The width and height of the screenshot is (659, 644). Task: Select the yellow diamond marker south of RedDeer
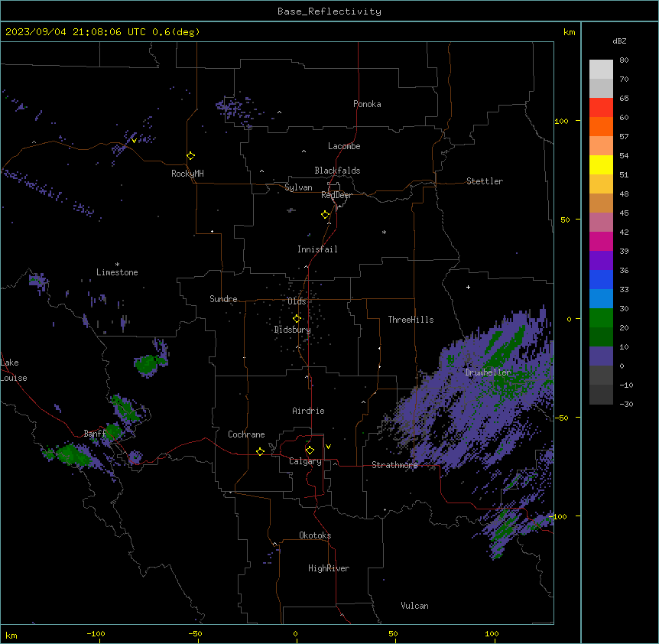(326, 215)
